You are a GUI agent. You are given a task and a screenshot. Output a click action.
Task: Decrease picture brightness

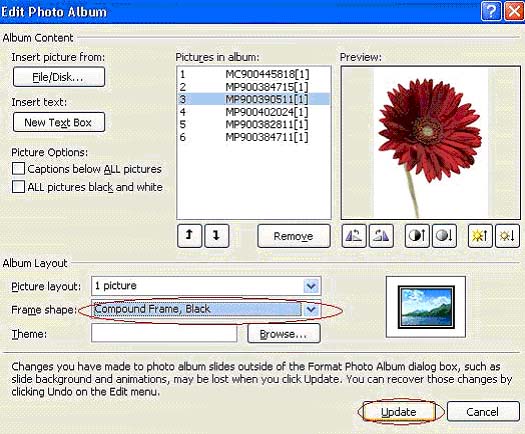pyautogui.click(x=507, y=236)
